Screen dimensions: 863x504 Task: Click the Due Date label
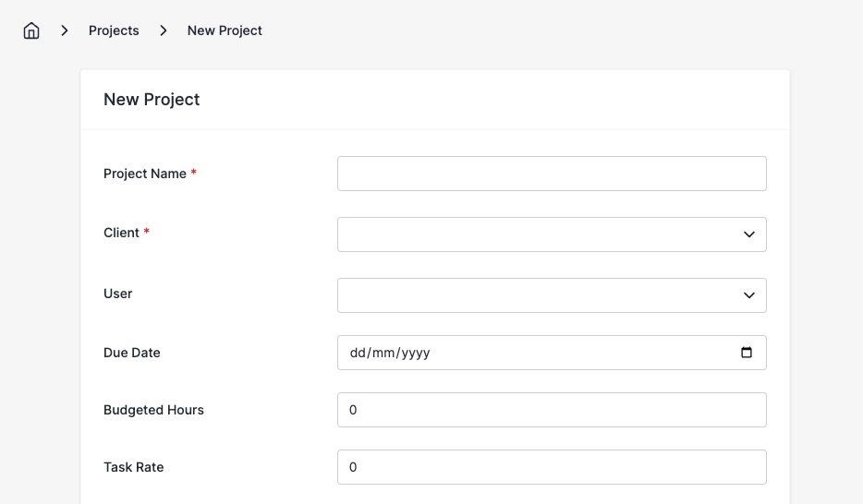click(x=132, y=353)
